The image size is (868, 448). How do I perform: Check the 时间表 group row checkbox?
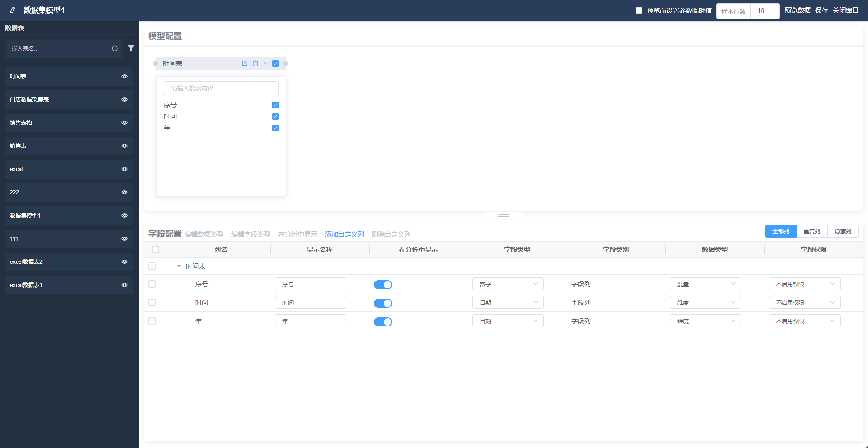click(x=152, y=266)
